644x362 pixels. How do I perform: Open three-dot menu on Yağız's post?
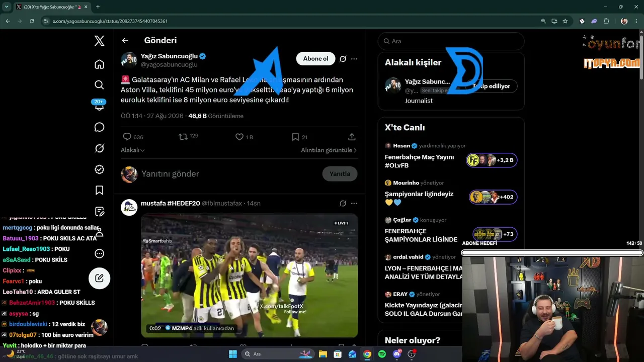[x=354, y=59]
